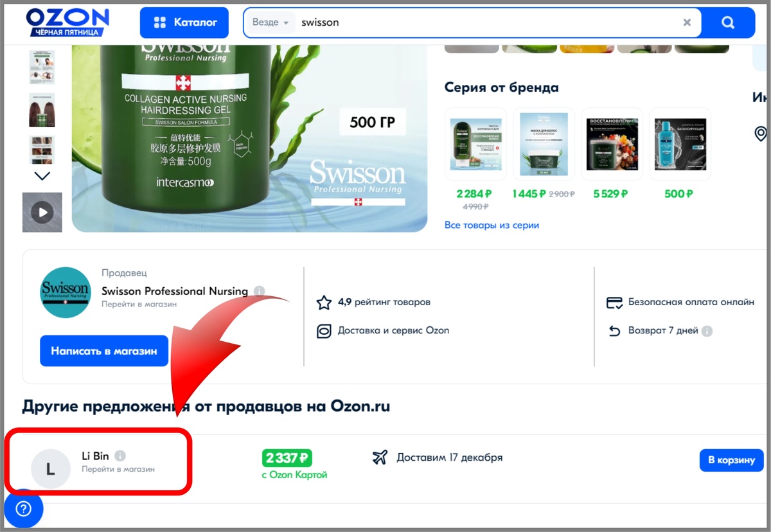Click the Безопасная оплата онлайн text
Viewport: 771px width, 532px height.
pyautogui.click(x=691, y=302)
